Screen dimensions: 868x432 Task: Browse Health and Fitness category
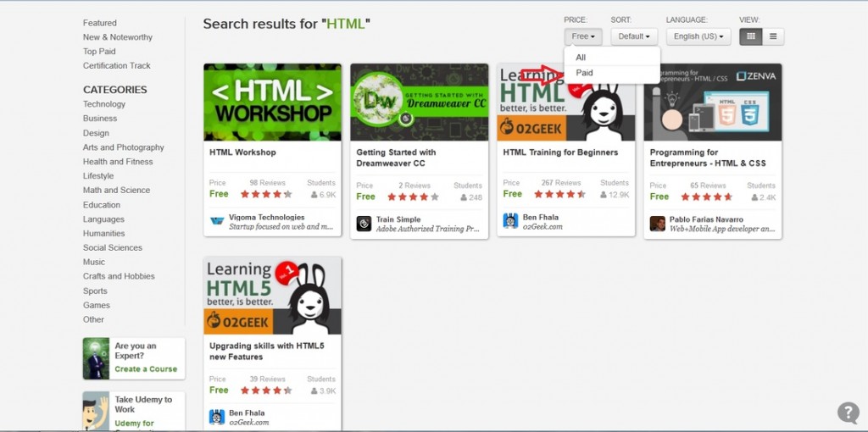(x=118, y=162)
